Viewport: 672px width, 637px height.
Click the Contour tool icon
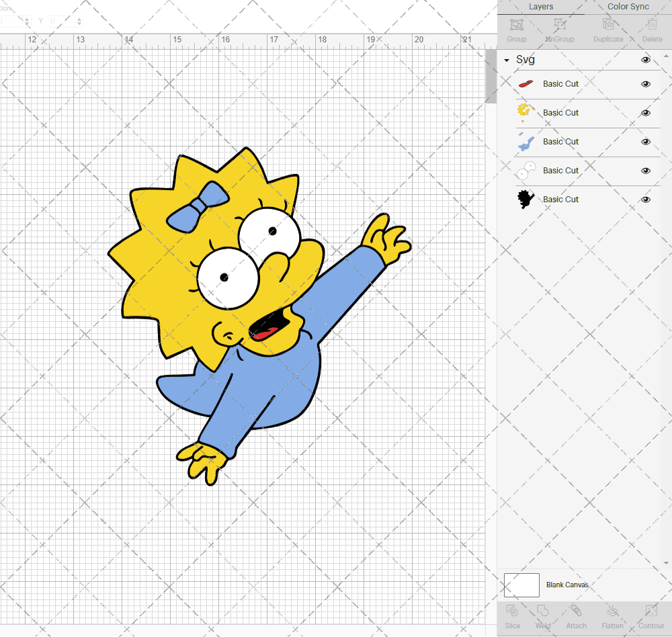(x=651, y=610)
